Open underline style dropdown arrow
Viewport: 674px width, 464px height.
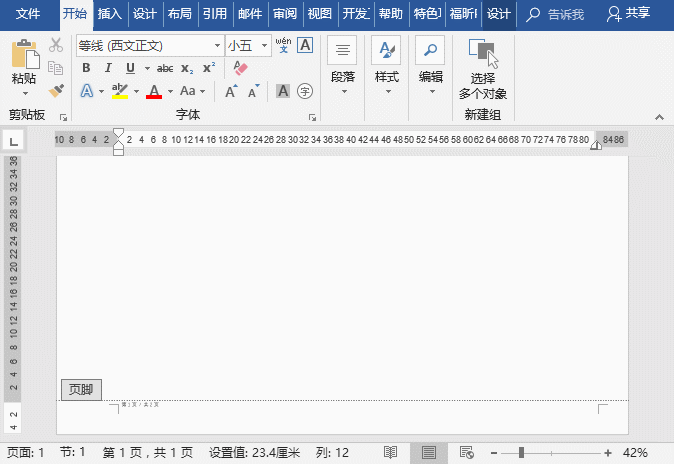(x=147, y=68)
